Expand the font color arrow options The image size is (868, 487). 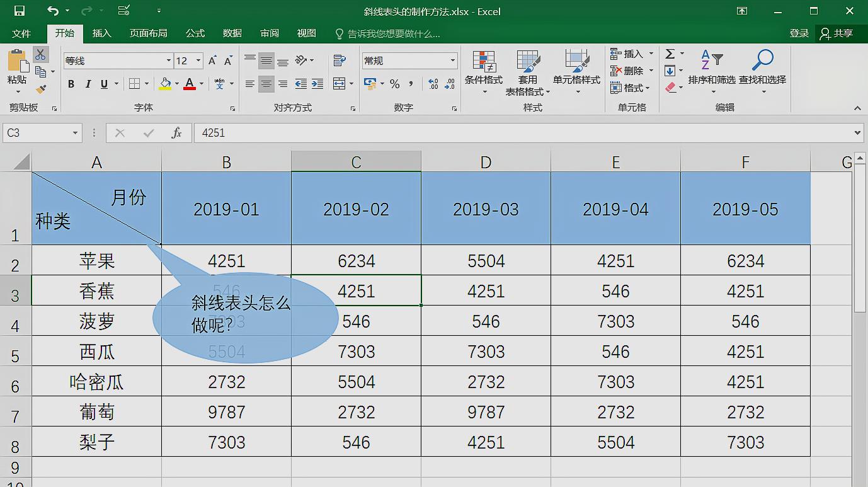pyautogui.click(x=202, y=84)
